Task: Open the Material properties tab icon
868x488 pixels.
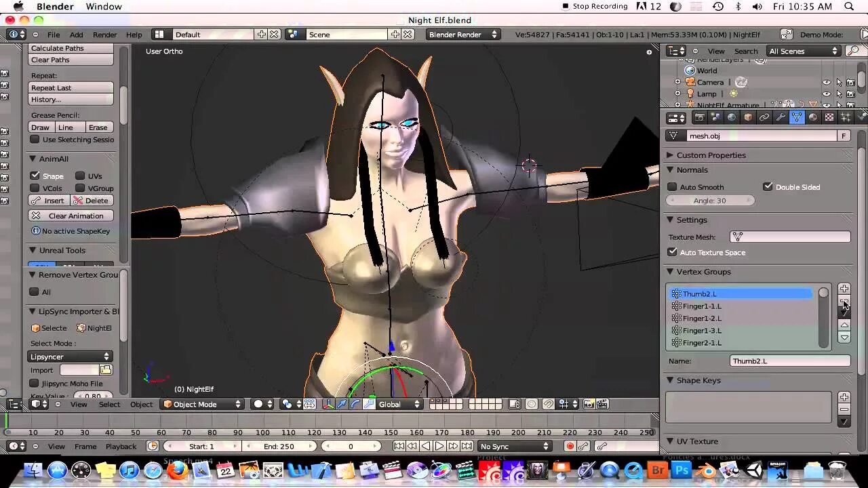Action: [x=813, y=117]
